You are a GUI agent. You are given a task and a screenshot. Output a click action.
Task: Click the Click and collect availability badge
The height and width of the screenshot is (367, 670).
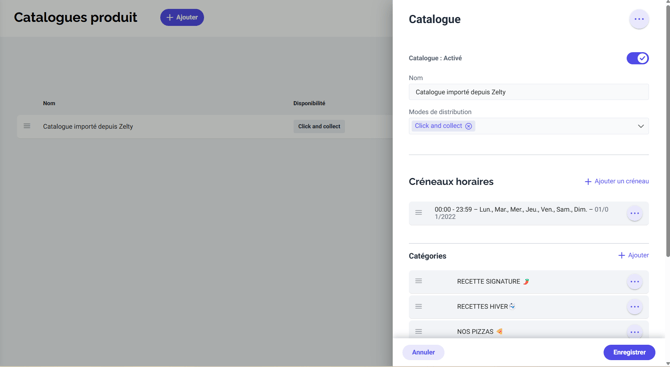click(x=319, y=126)
